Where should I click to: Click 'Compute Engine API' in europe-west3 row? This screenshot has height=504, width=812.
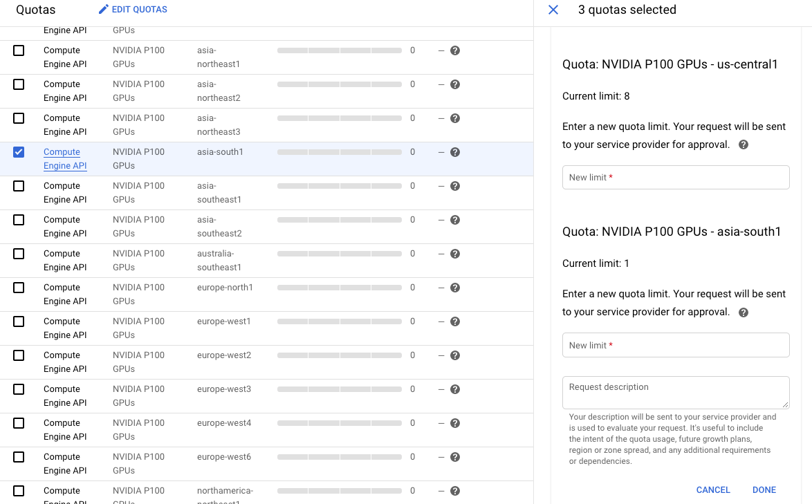click(65, 396)
